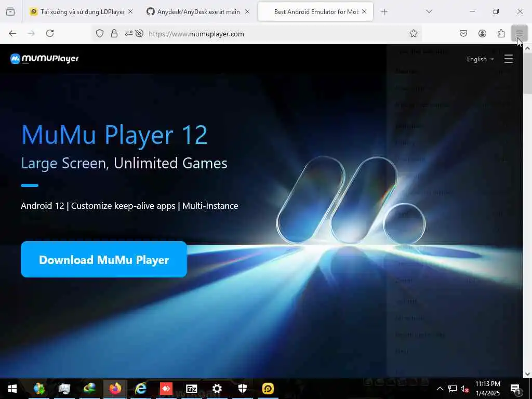Screen dimensions: 532x399
Task: Click the MuMuPlayer logo
Action: pyautogui.click(x=45, y=59)
